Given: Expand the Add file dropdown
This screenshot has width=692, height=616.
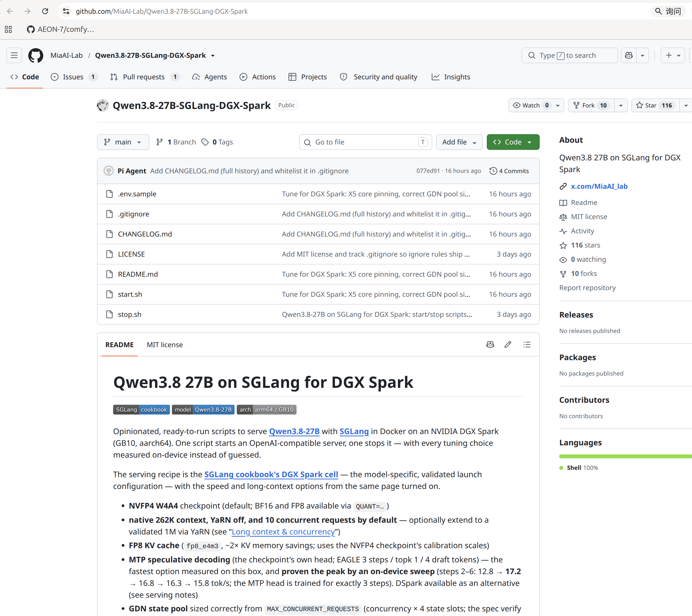Looking at the screenshot, I should pyautogui.click(x=459, y=142).
